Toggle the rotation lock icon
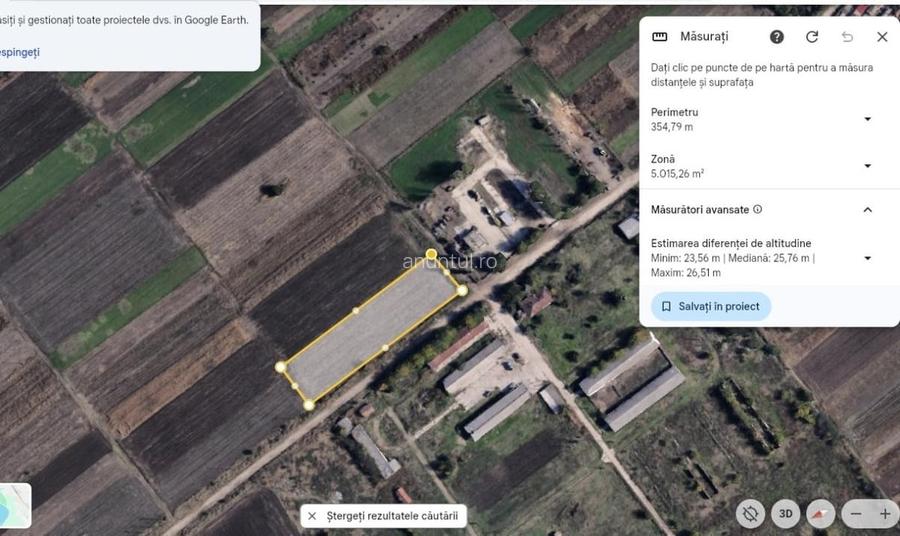Screen dimensions: 900x536 [750, 514]
